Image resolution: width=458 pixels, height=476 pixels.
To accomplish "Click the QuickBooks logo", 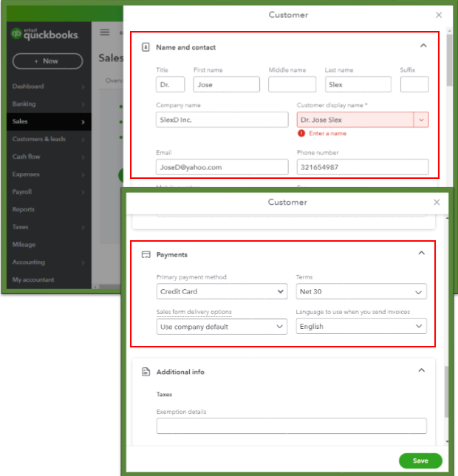I will coord(44,34).
